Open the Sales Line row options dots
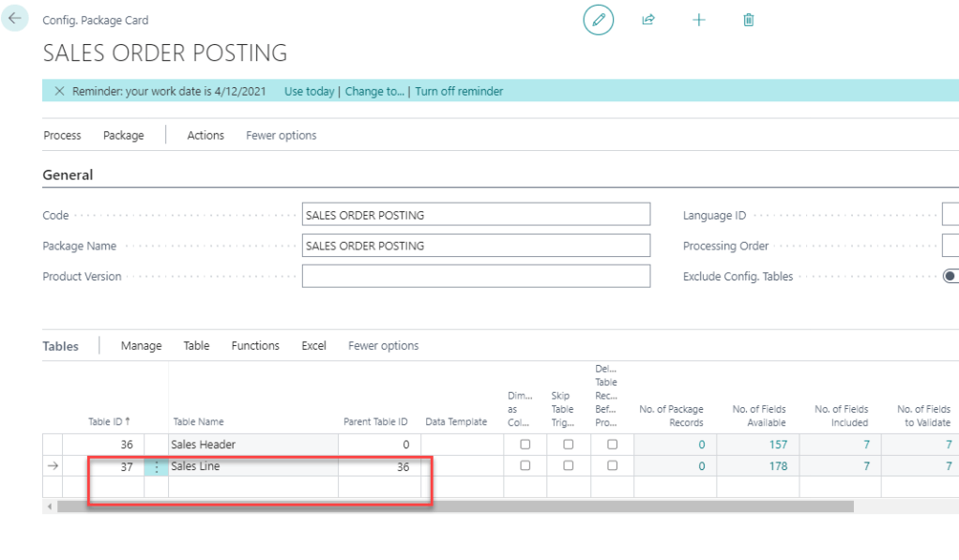959x560 pixels. point(156,466)
